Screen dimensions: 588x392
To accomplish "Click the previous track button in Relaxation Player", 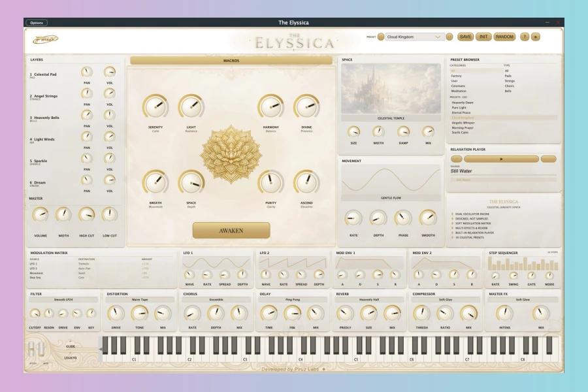I will (457, 159).
